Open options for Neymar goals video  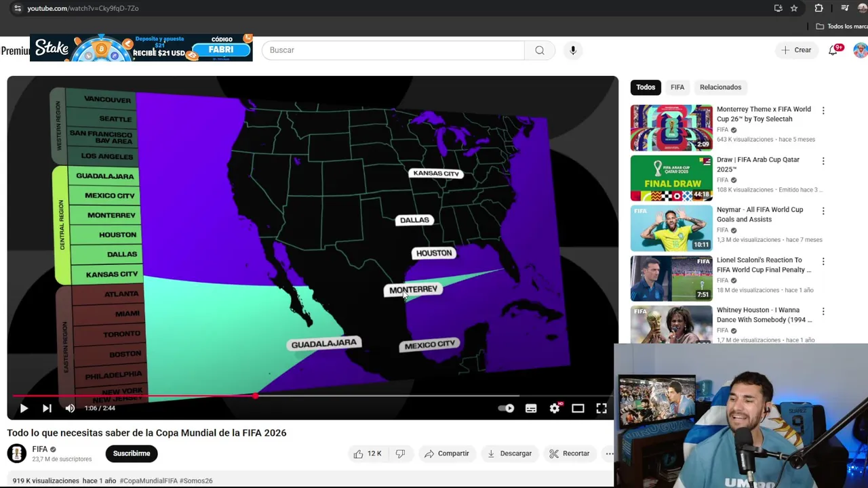pos(823,211)
